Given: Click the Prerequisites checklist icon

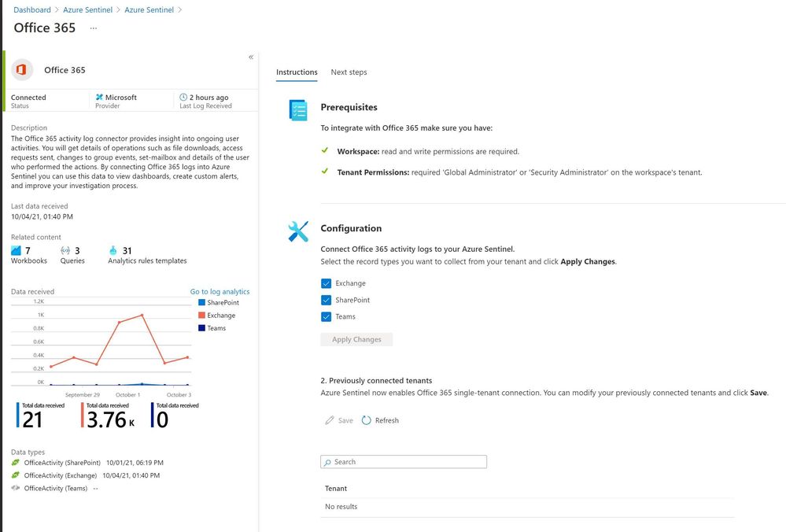Looking at the screenshot, I should [x=298, y=110].
